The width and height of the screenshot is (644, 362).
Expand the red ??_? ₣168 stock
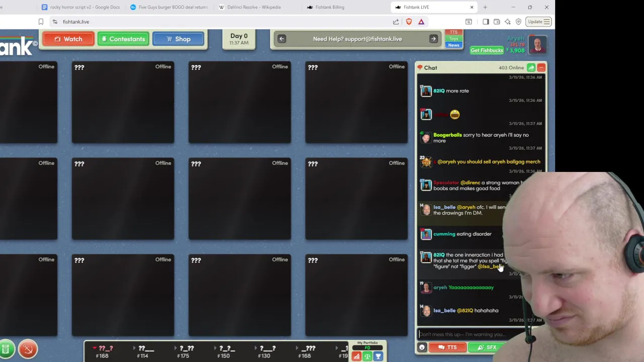pyautogui.click(x=103, y=352)
